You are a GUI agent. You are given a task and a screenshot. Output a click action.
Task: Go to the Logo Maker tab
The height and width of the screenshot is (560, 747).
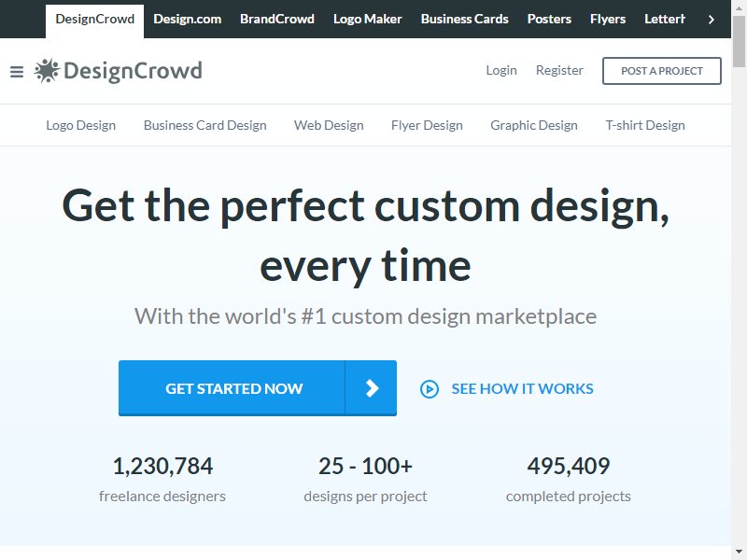pos(368,20)
